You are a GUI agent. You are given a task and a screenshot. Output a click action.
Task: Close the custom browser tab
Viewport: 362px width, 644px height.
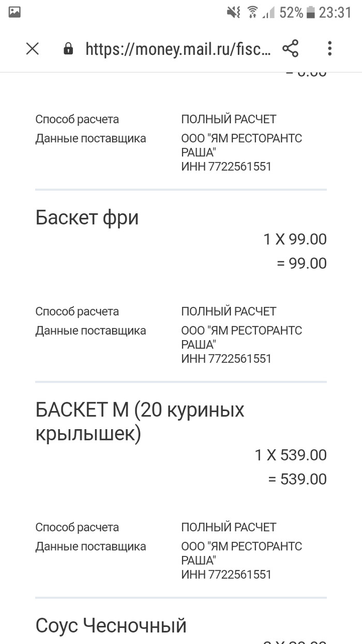click(33, 49)
